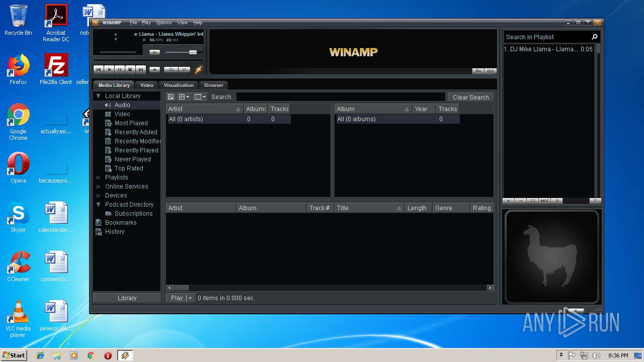644x362 pixels.
Task: Click the track list's horizontal scrollbar right arrow
Action: click(490, 288)
